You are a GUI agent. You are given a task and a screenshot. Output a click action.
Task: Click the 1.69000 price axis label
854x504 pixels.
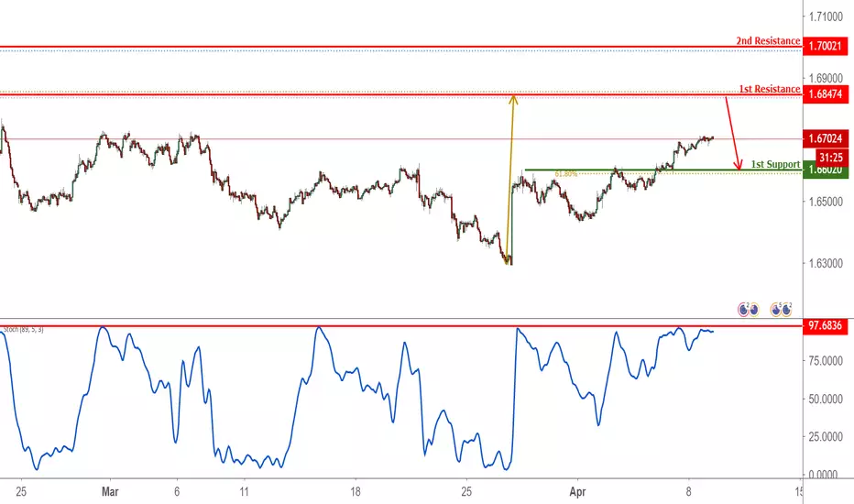pyautogui.click(x=826, y=78)
